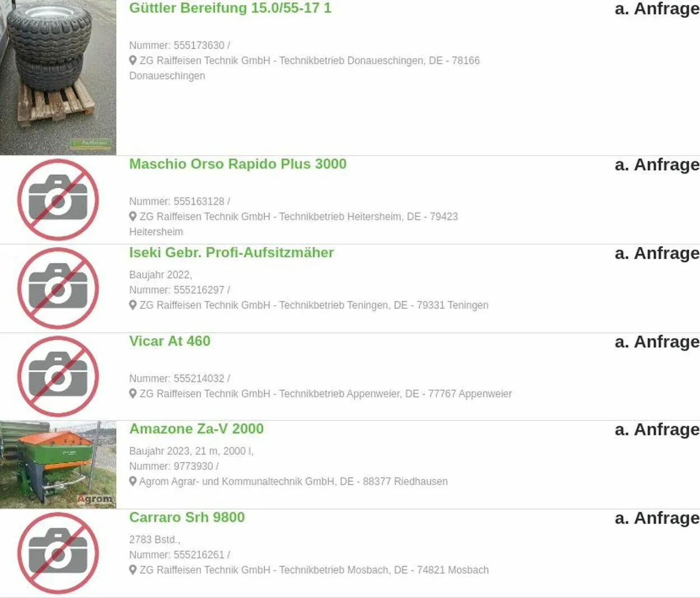Viewport: 700px width, 598px height.
Task: Click the no-photo icon for Maschio Orso
Action: coord(58,200)
